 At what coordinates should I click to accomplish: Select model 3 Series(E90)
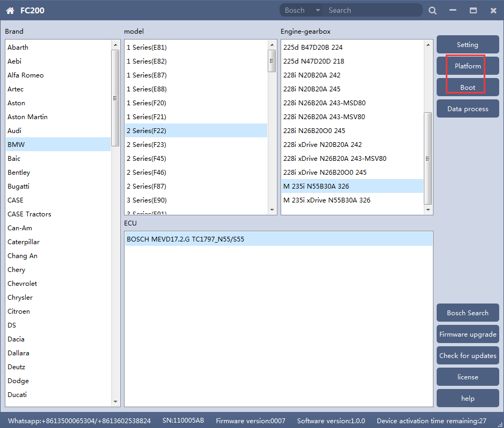pos(196,200)
